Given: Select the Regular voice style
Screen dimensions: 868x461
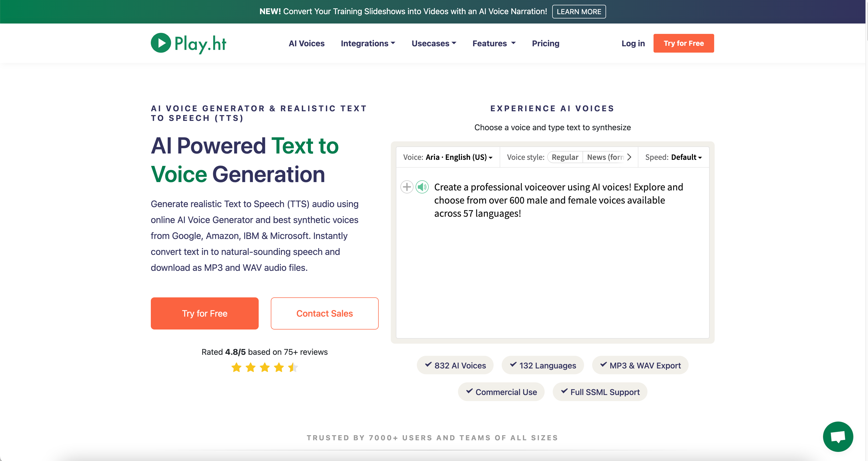Looking at the screenshot, I should coord(565,157).
